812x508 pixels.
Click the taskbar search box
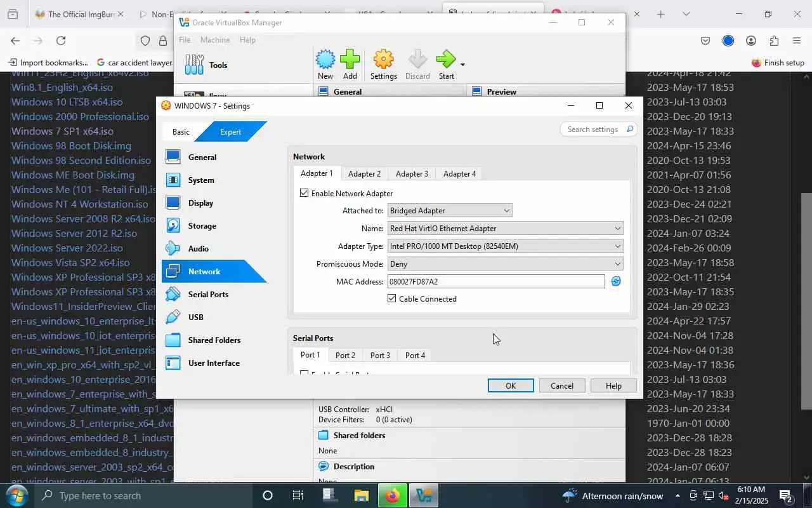(144, 495)
